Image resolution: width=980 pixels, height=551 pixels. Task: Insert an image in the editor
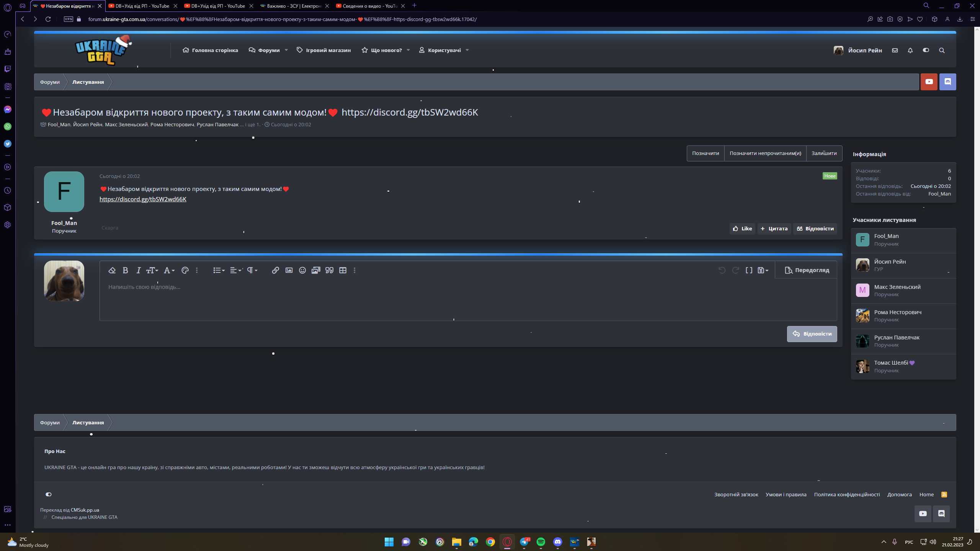[x=289, y=270]
